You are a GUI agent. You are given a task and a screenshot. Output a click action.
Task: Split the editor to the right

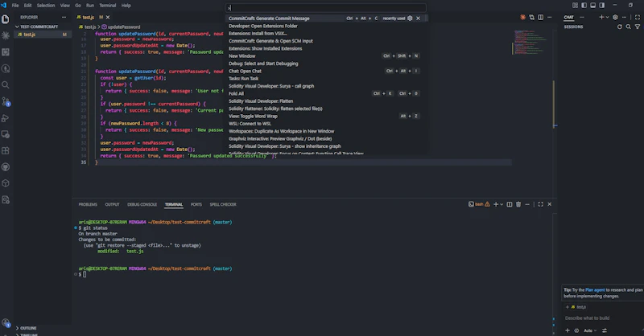(540, 17)
